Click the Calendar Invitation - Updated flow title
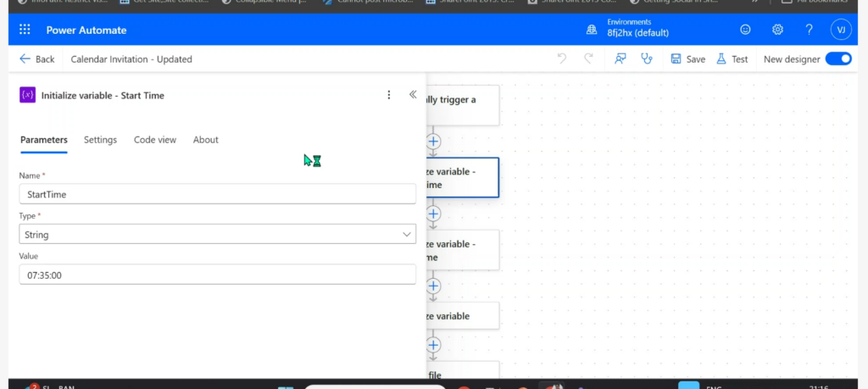Screen dimensions: 868x389 [x=131, y=59]
